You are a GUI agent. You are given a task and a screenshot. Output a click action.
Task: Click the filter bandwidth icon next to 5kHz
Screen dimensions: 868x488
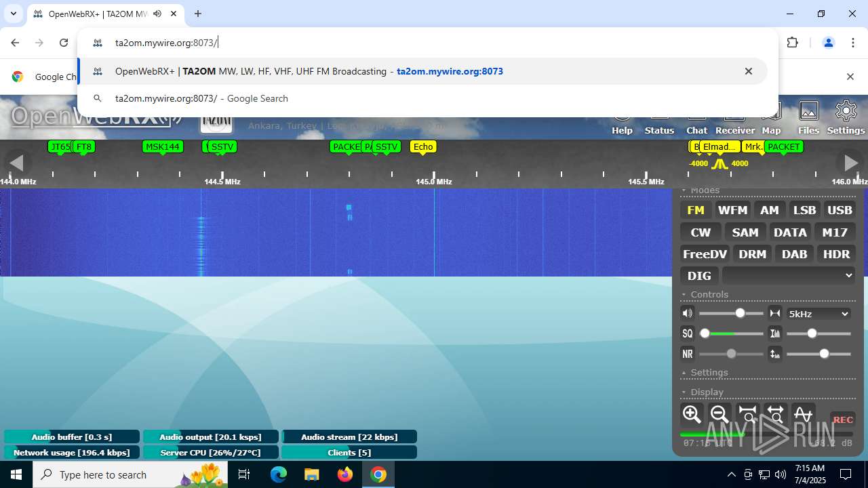[774, 313]
